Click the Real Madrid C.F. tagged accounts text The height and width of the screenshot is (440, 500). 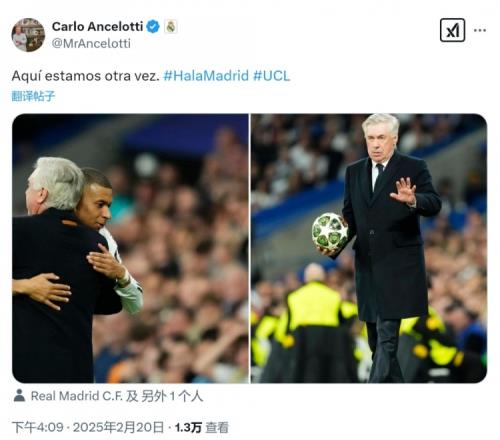click(x=77, y=396)
